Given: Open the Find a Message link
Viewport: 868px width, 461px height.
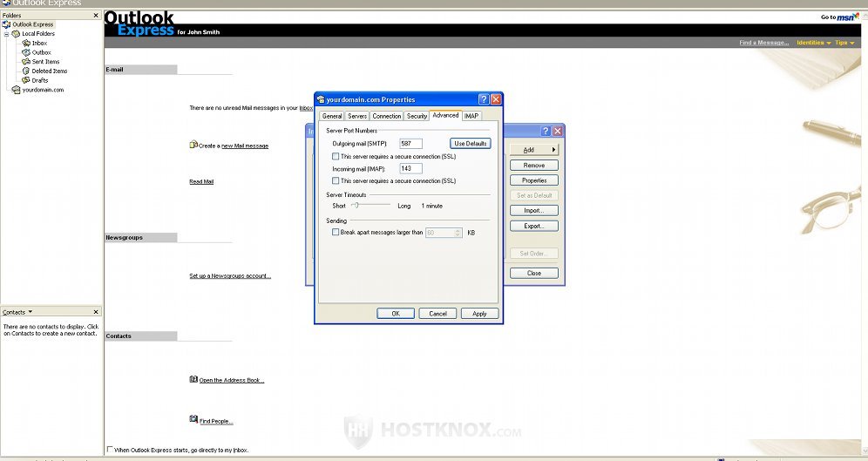Looking at the screenshot, I should 764,43.
